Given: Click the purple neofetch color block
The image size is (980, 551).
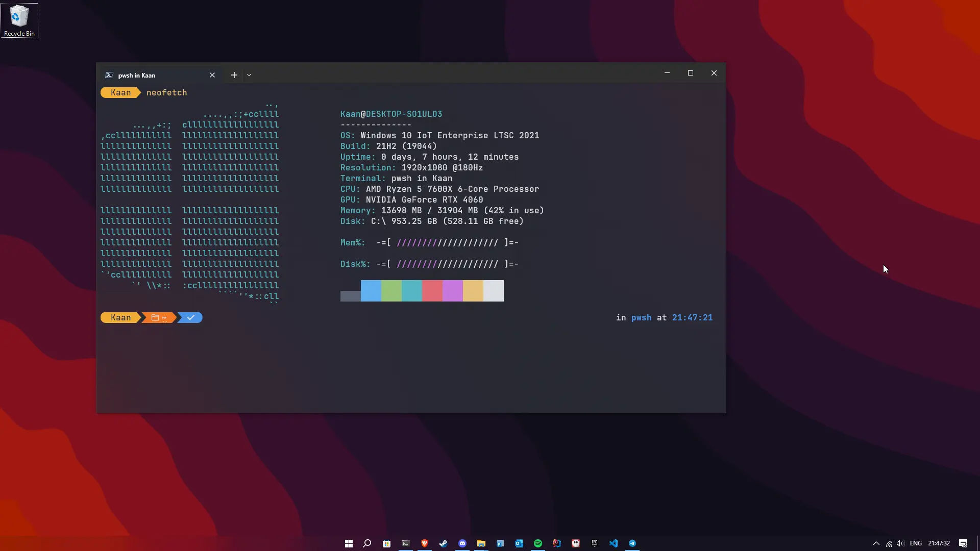Looking at the screenshot, I should point(453,291).
